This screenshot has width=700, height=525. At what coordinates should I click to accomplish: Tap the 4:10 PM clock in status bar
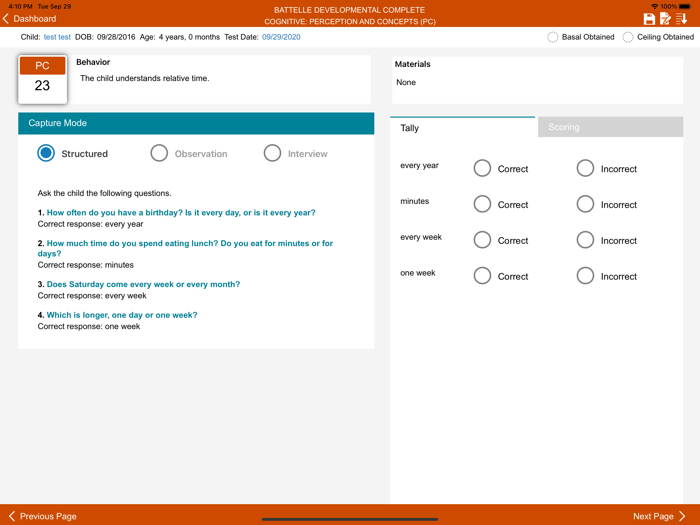21,6
